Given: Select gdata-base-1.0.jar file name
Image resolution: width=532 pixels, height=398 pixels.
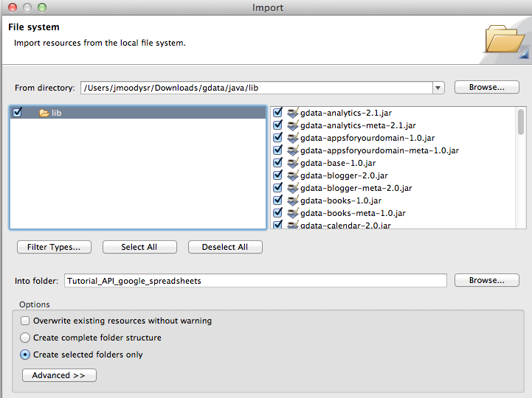Looking at the screenshot, I should pyautogui.click(x=338, y=163).
